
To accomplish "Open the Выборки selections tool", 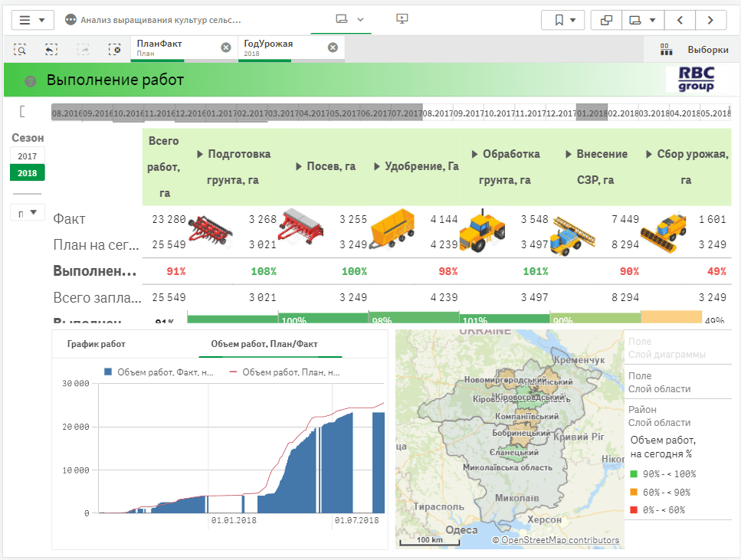I will click(x=694, y=49).
